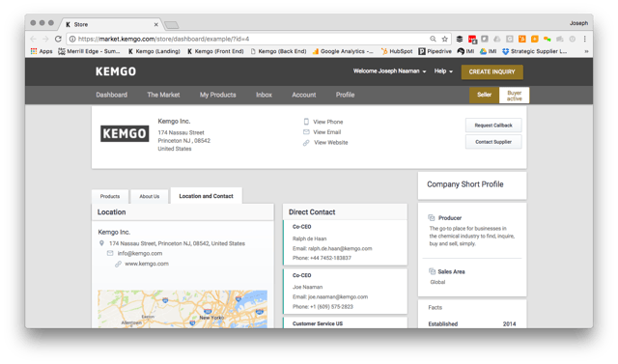Open the Account menu item
Screen dimensions: 618x364
[x=304, y=95]
